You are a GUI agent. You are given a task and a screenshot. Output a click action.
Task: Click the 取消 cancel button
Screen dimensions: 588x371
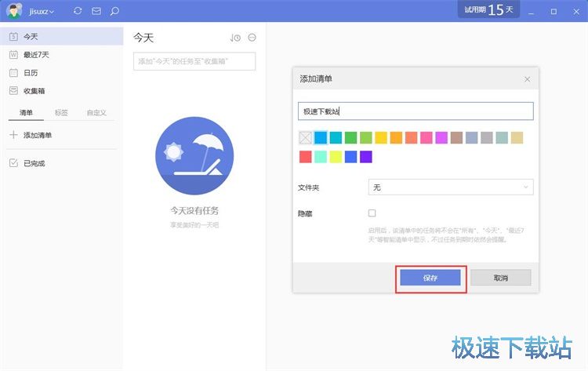501,278
